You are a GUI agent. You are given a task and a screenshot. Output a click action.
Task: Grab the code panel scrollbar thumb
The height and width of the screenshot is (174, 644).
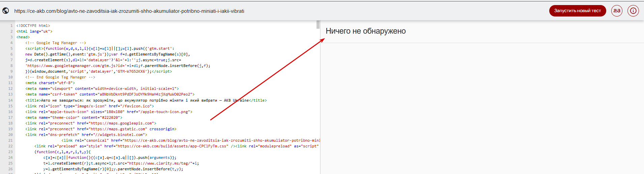point(318,25)
